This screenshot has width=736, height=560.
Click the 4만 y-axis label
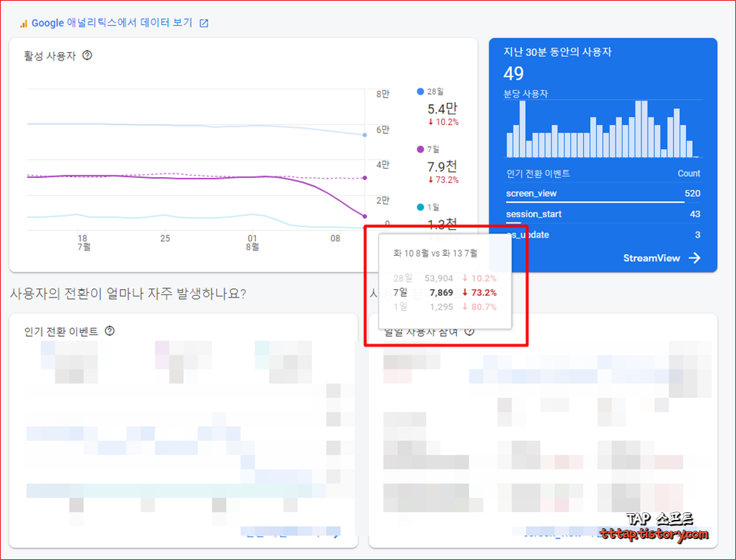pyautogui.click(x=383, y=165)
